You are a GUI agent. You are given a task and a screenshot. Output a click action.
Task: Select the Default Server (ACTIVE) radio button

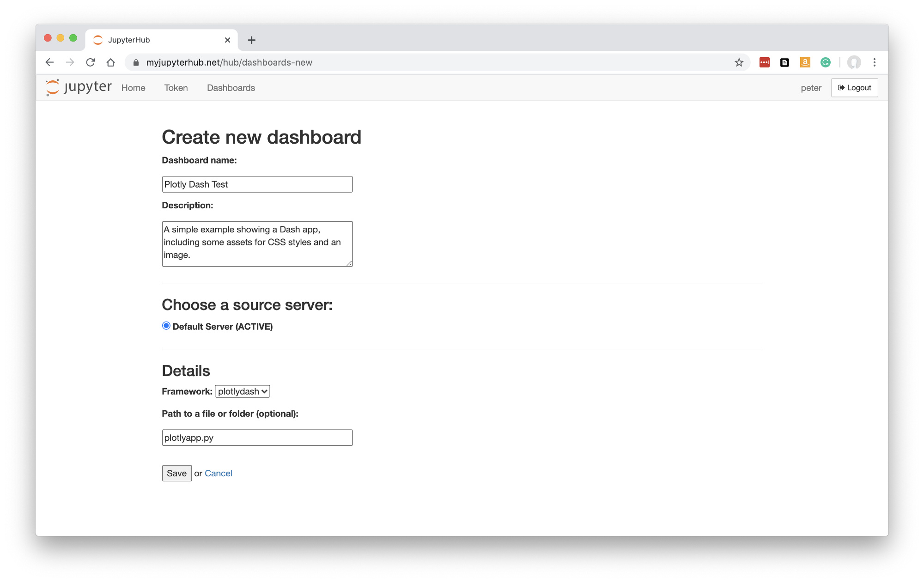click(166, 326)
